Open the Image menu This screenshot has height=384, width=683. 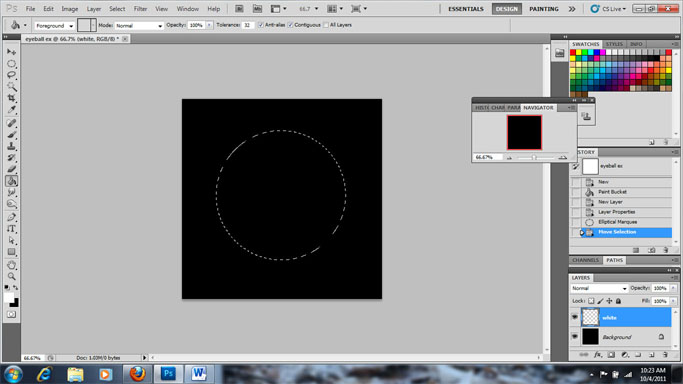click(70, 9)
